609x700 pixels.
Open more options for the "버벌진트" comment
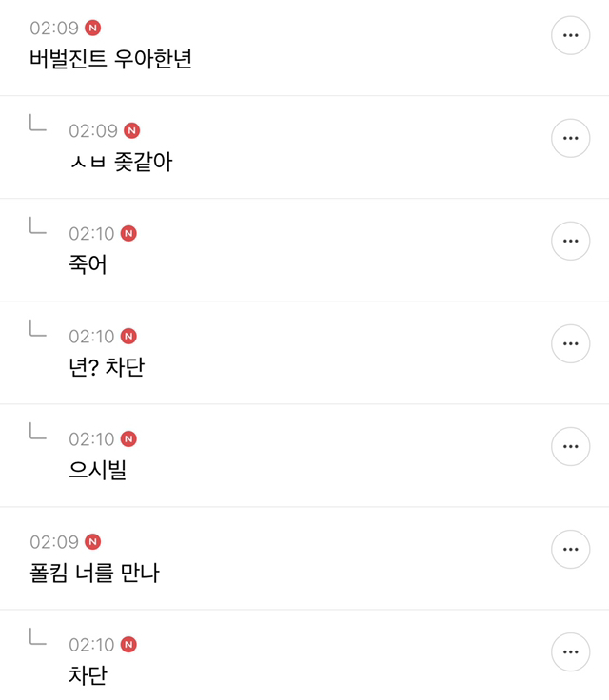click(x=571, y=35)
